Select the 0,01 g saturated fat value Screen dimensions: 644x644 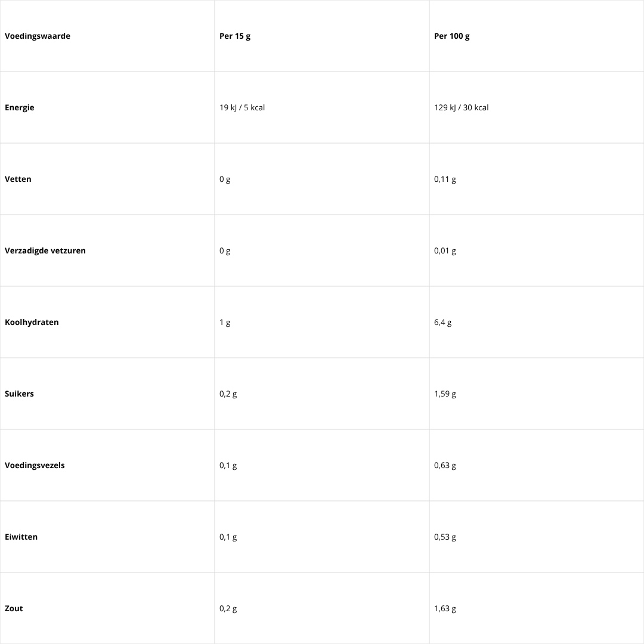point(445,251)
